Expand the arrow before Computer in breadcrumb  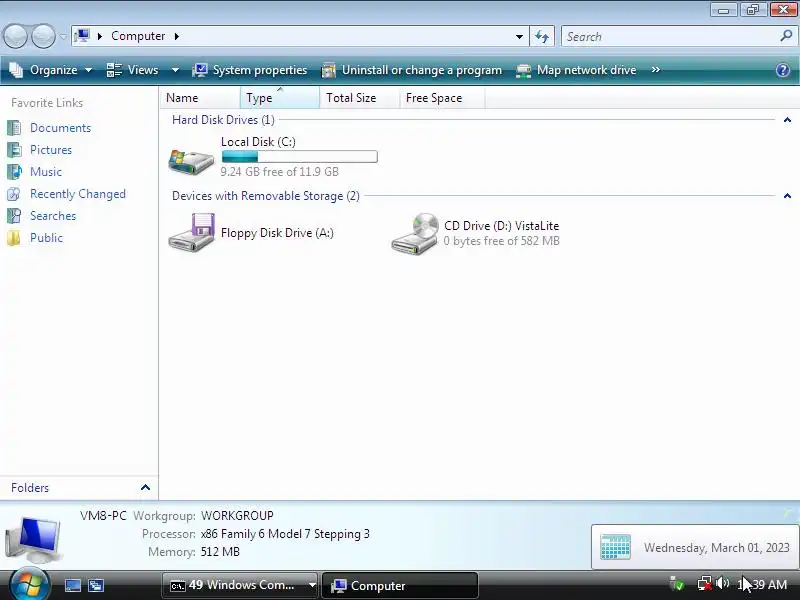click(99, 36)
